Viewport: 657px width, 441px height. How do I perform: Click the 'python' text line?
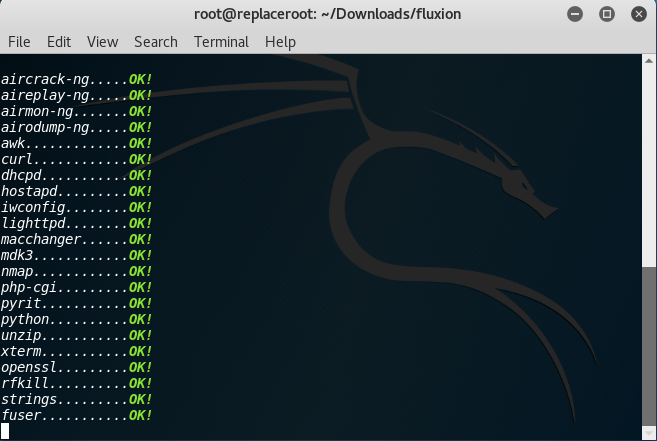76,319
